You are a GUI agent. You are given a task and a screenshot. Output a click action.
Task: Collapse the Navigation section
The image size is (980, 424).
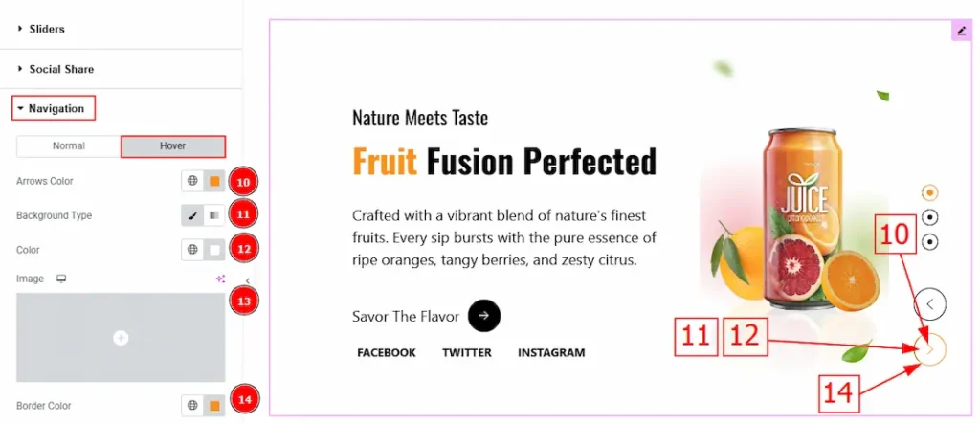coord(55,108)
